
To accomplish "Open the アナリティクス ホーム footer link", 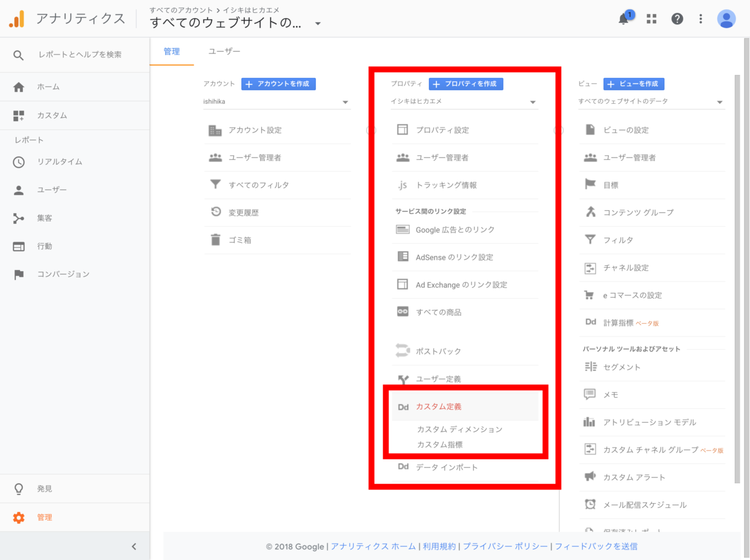I will point(373,547).
